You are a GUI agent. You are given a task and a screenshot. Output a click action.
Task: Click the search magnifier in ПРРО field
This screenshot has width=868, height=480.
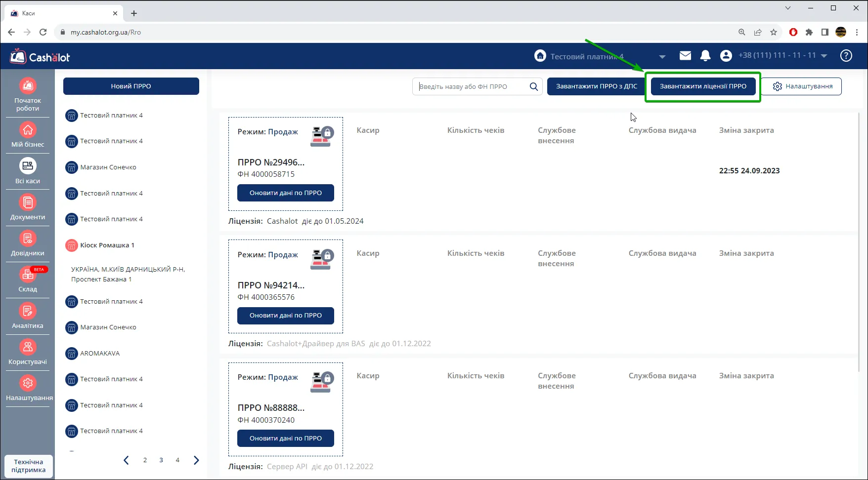point(534,86)
